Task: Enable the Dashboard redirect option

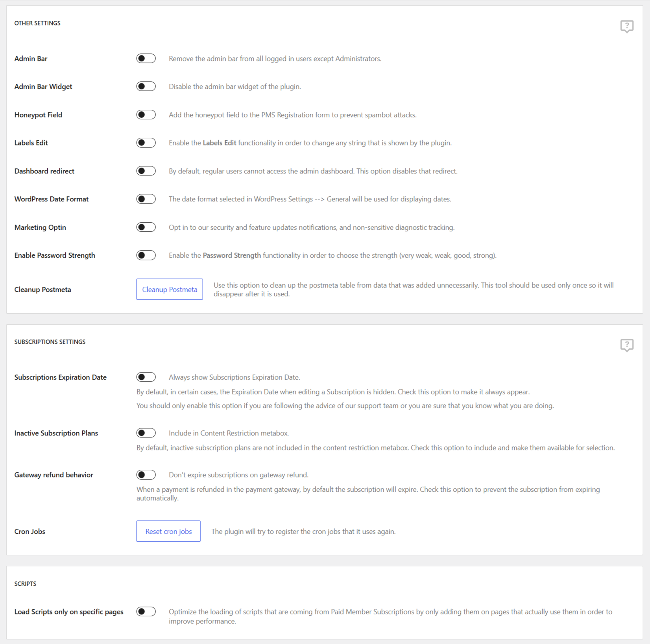Action: [146, 171]
